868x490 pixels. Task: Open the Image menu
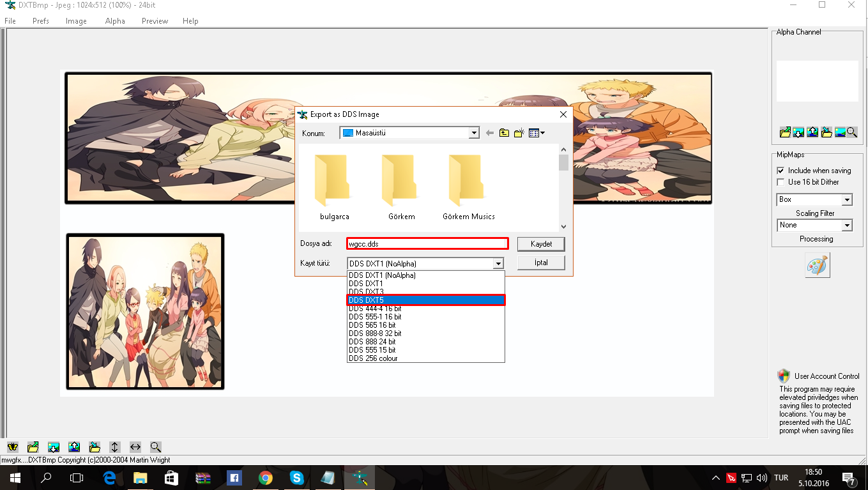point(76,21)
